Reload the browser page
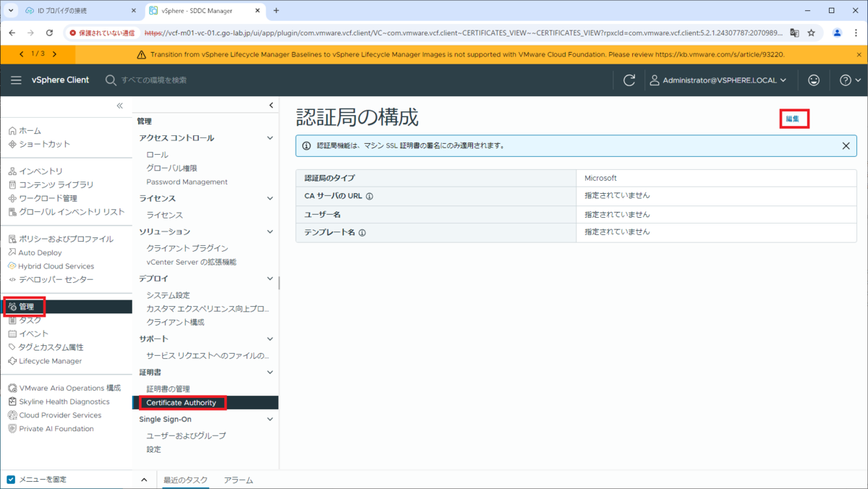 [x=49, y=33]
